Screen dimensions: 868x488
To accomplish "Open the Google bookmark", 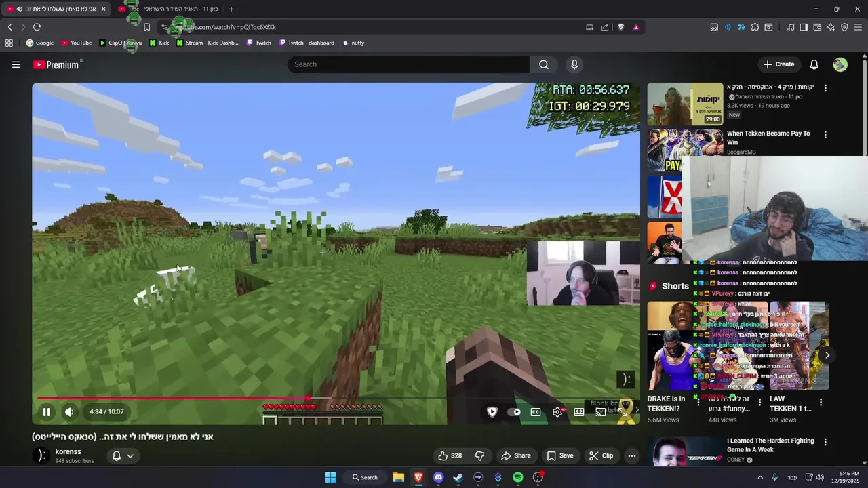I will tap(39, 43).
